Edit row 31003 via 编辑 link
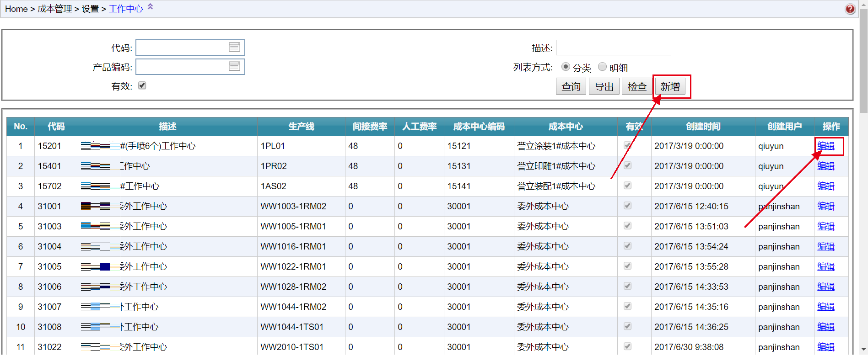 826,226
